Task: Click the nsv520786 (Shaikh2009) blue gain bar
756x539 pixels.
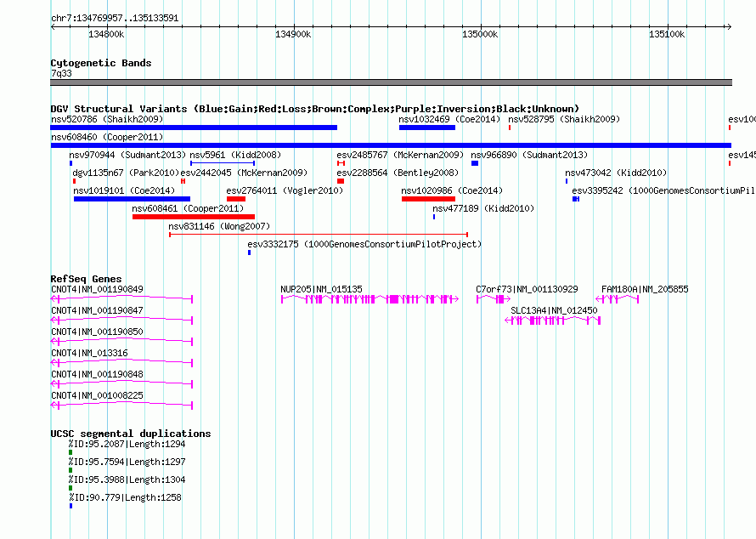Action: click(x=194, y=128)
